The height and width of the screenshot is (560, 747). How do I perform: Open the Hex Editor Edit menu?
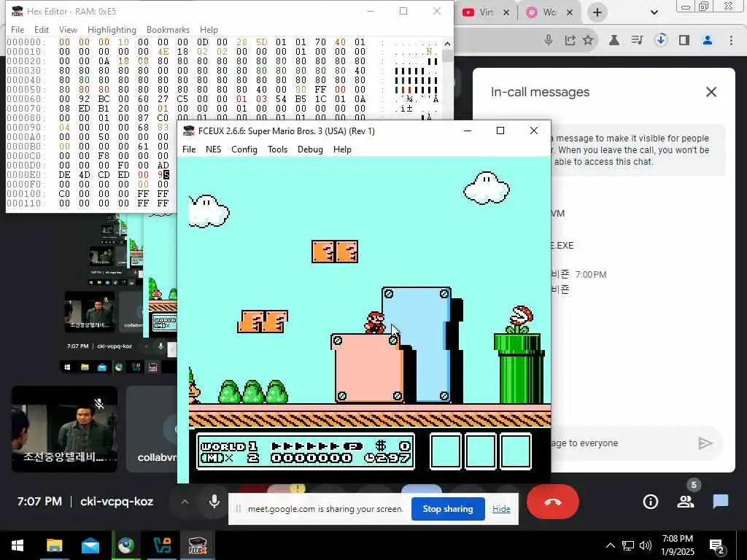pyautogui.click(x=42, y=29)
